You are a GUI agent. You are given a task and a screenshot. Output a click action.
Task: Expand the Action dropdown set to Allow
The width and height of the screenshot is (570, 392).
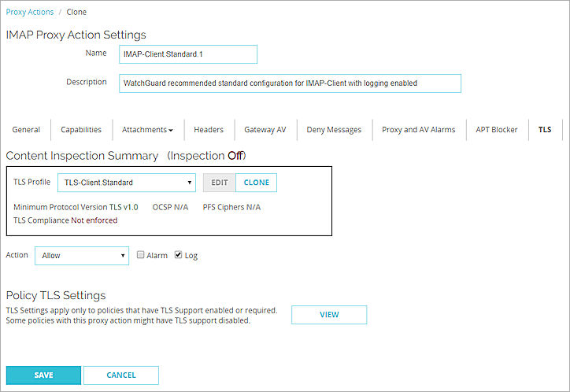[82, 256]
